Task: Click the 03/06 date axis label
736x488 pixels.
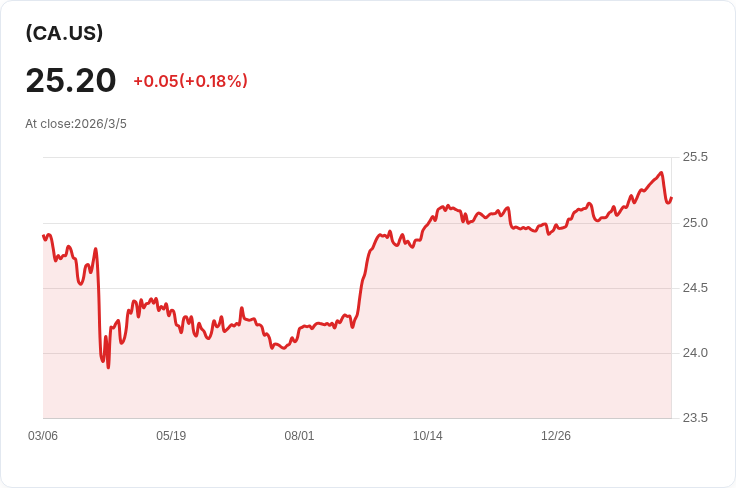Action: click(43, 436)
